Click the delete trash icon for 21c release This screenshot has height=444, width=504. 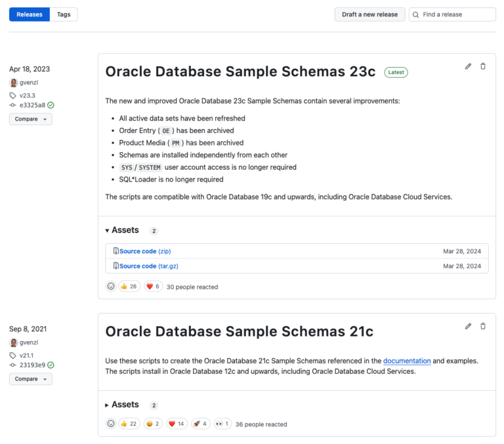(x=483, y=326)
